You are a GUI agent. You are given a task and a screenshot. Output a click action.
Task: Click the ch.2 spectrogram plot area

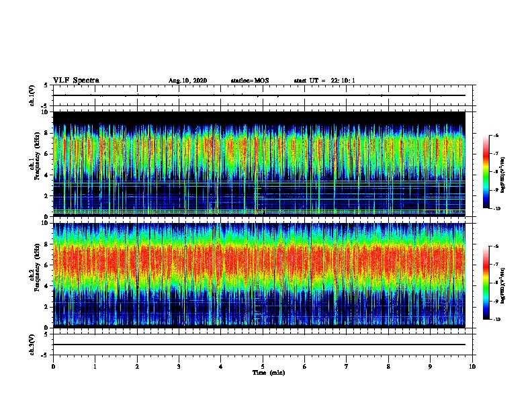click(259, 275)
